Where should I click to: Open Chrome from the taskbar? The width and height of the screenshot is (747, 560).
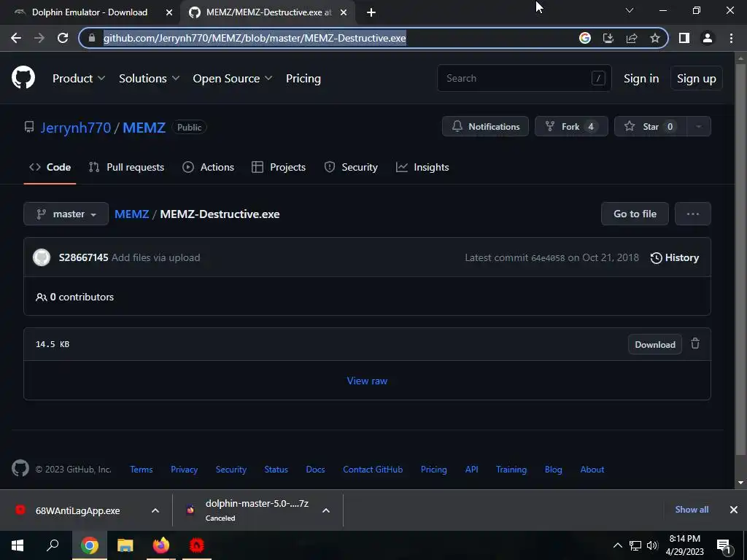pos(89,545)
